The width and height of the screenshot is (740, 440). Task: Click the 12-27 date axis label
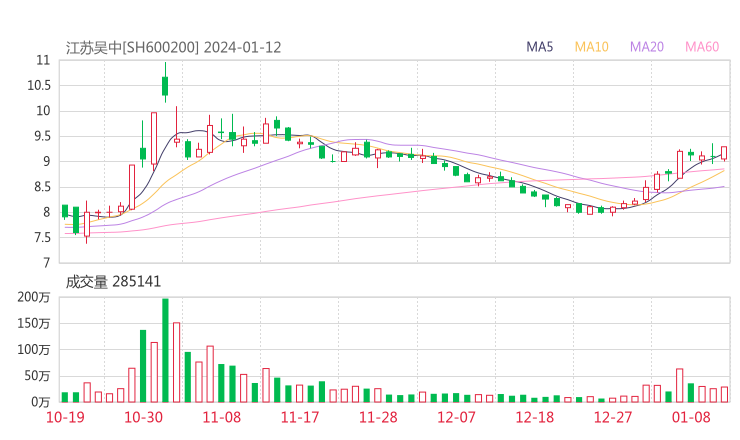coord(613,417)
